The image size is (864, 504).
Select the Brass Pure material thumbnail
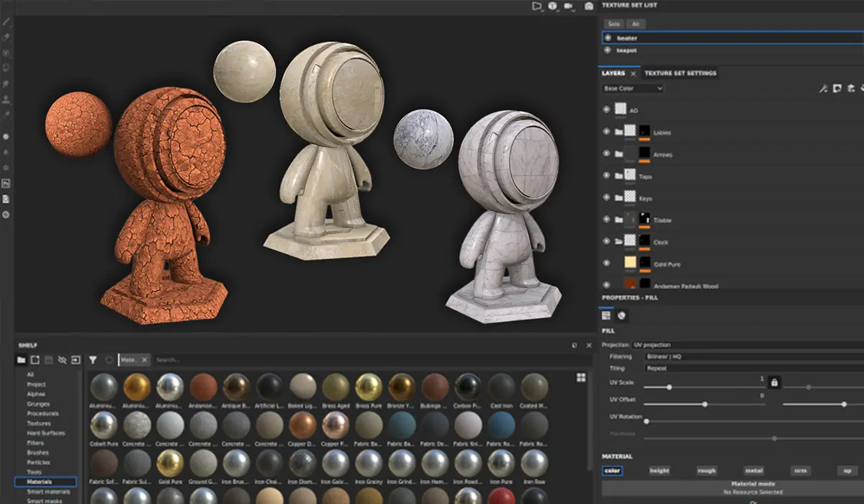369,387
